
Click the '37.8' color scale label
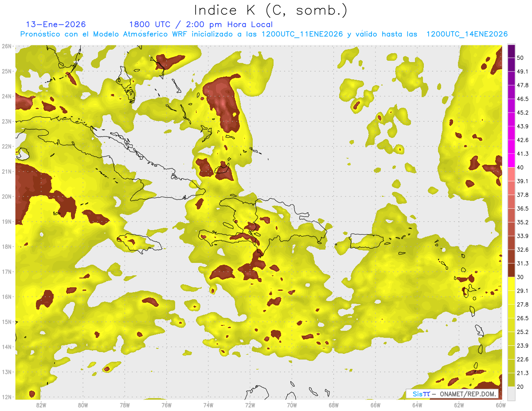coord(522,195)
